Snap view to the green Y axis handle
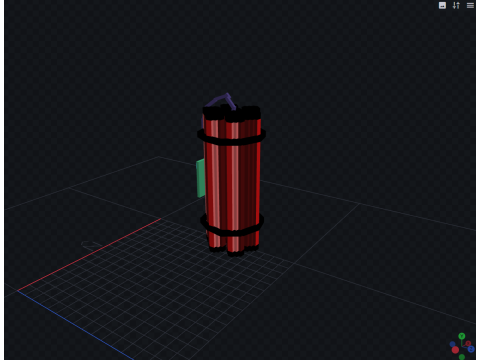This screenshot has height=360, width=480. [x=462, y=336]
